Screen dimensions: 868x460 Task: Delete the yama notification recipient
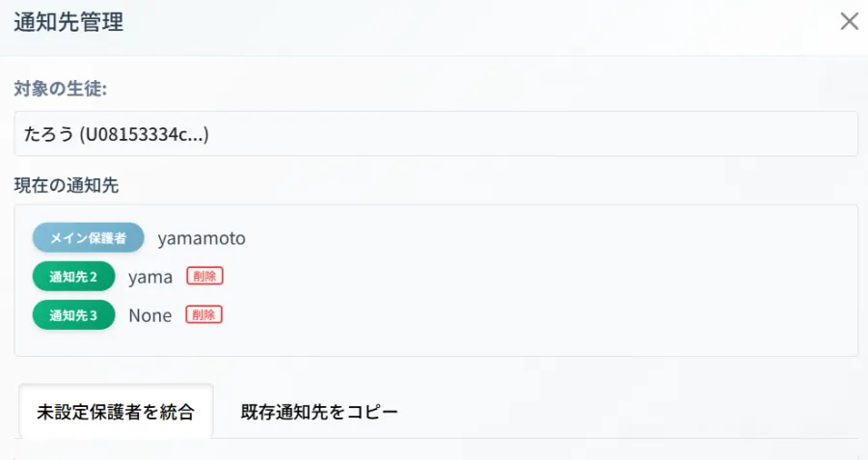point(204,277)
